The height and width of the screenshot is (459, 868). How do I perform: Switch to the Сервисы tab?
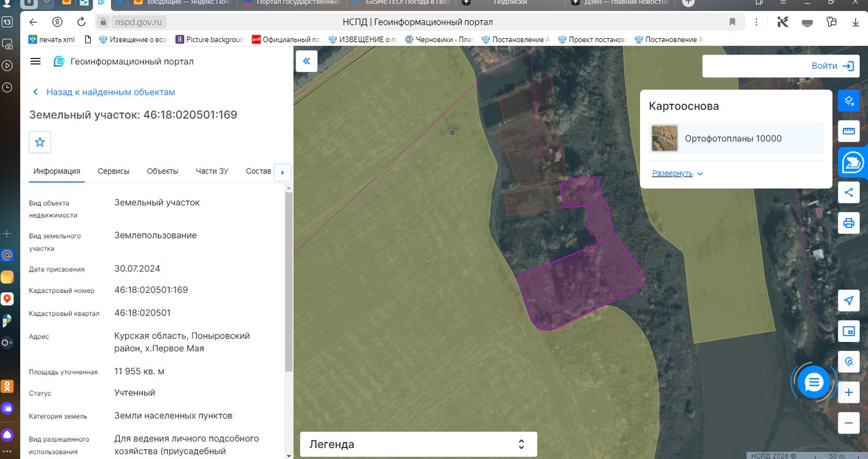(x=113, y=171)
